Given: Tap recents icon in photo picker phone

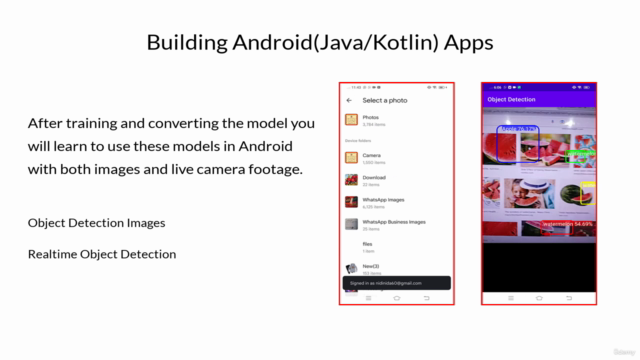Looking at the screenshot, I should pyautogui.click(x=368, y=298).
